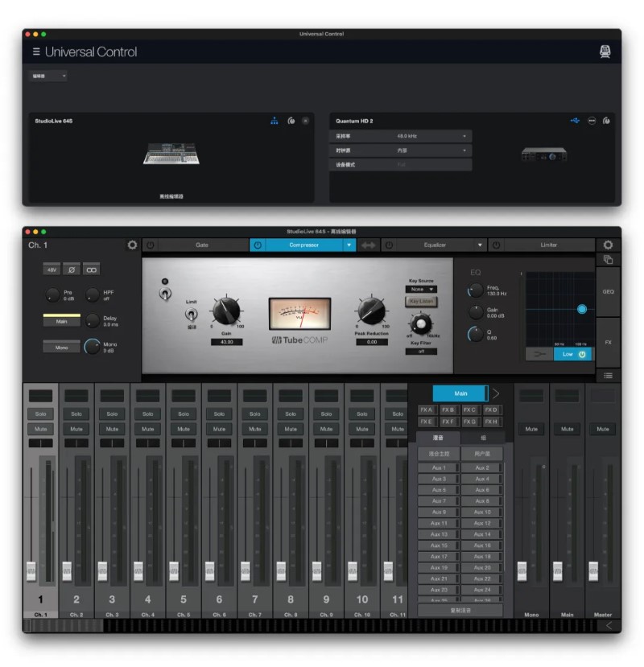644x667 pixels.
Task: Open the Universal Control hamburger menu
Action: (36, 51)
